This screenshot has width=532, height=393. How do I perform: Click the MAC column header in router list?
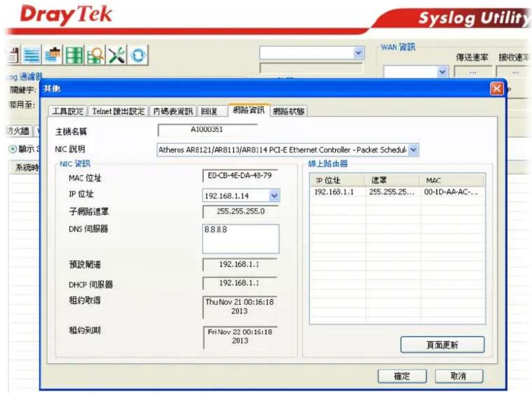click(453, 180)
